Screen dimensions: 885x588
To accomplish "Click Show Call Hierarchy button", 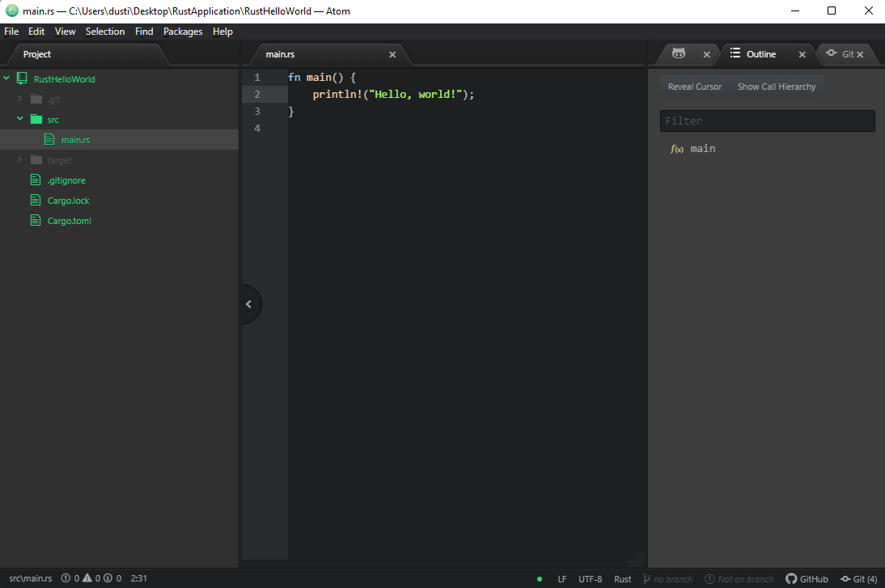I will point(777,87).
